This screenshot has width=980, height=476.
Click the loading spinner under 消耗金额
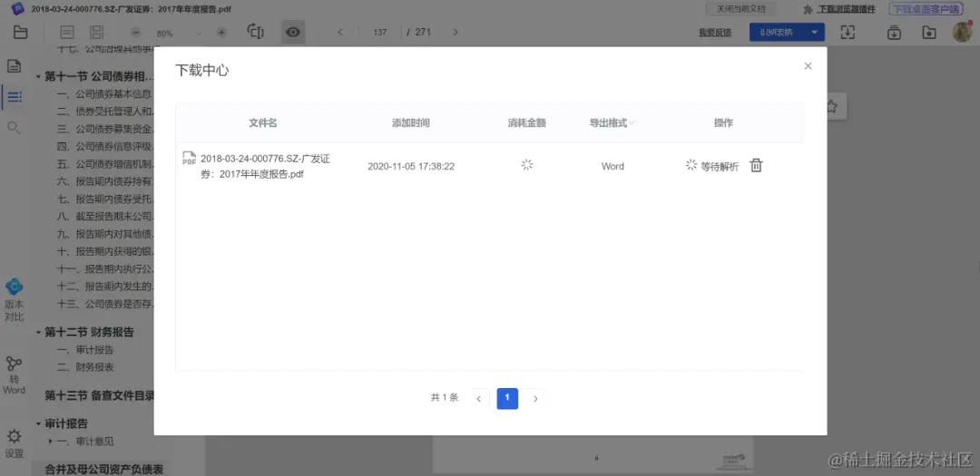click(x=527, y=165)
